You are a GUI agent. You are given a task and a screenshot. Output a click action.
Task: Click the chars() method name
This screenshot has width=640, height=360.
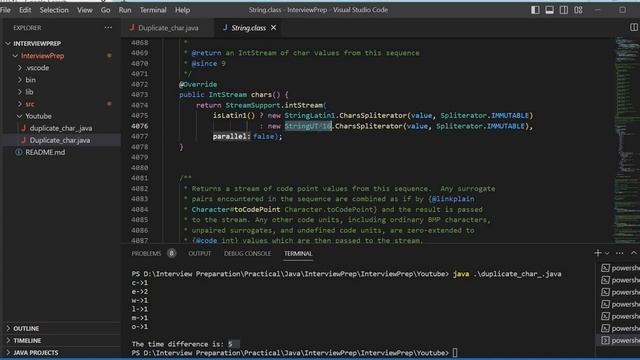[x=261, y=95]
